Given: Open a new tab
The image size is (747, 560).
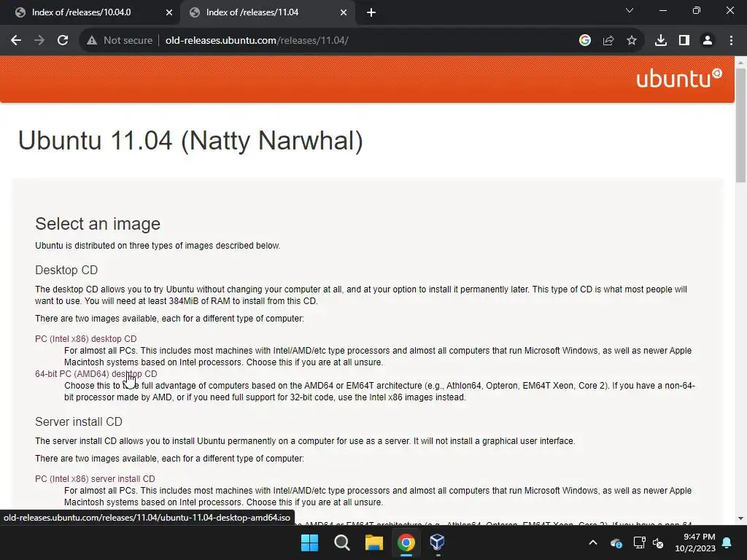Looking at the screenshot, I should (x=371, y=12).
